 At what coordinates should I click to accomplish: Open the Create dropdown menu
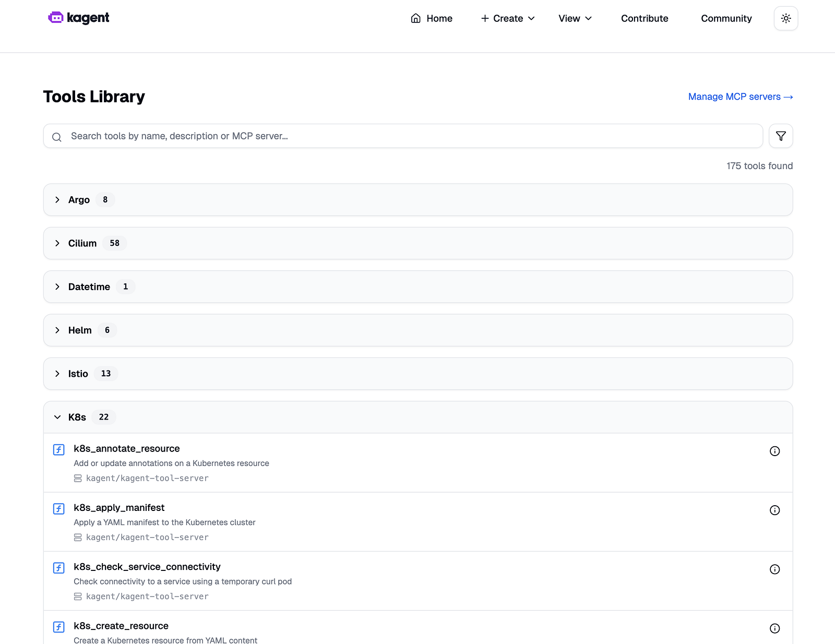508,18
